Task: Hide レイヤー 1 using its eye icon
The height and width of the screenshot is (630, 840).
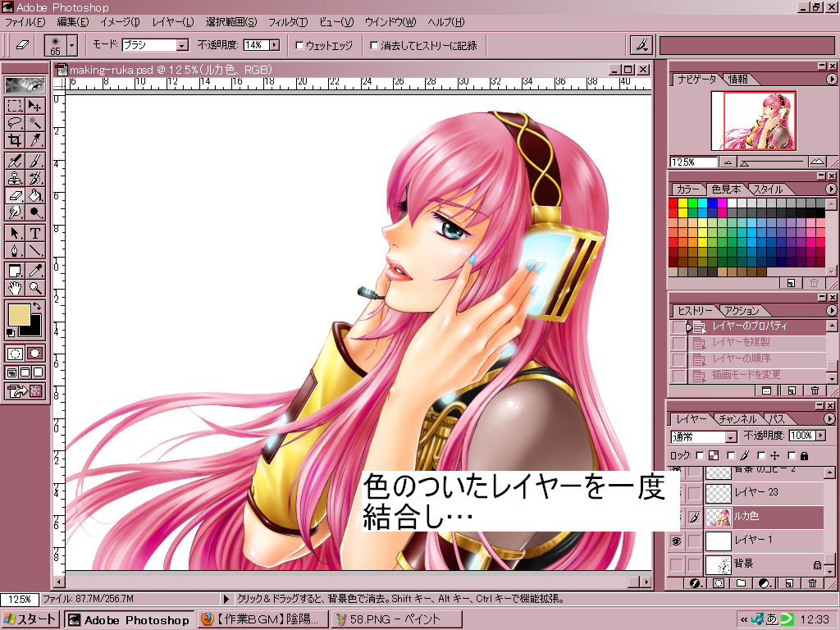Action: (676, 541)
